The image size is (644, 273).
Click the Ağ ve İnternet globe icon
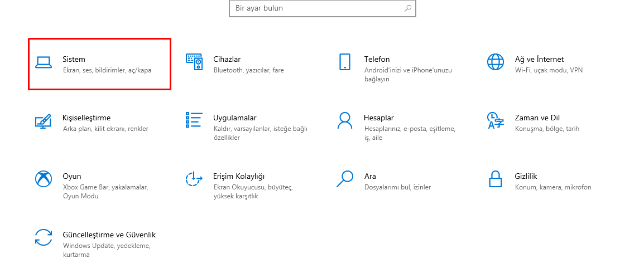click(496, 62)
